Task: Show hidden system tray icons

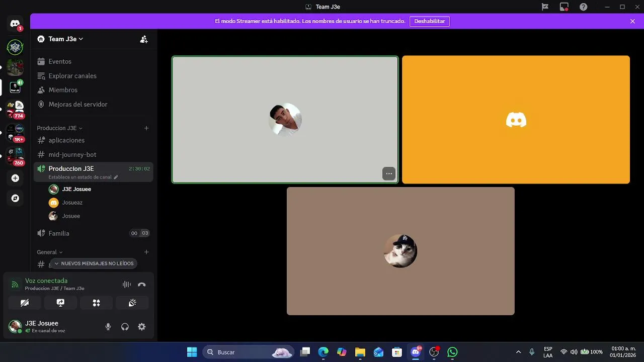Action: point(519,352)
